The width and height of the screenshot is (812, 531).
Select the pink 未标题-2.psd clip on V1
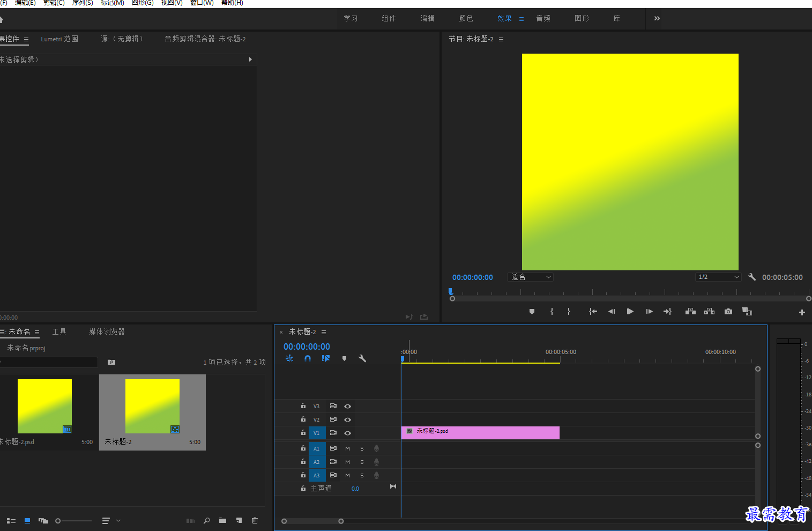(480, 433)
